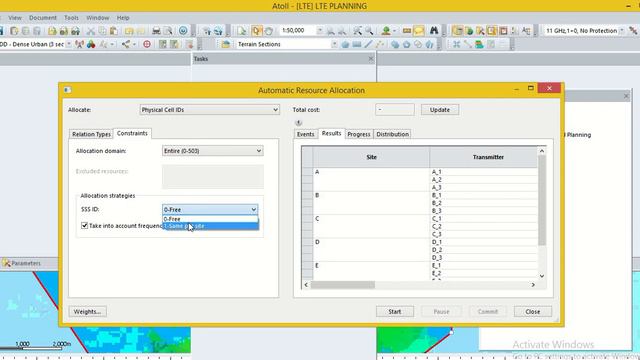Open the Allocate 'Physical Cell IDs' dropdown

(209, 110)
